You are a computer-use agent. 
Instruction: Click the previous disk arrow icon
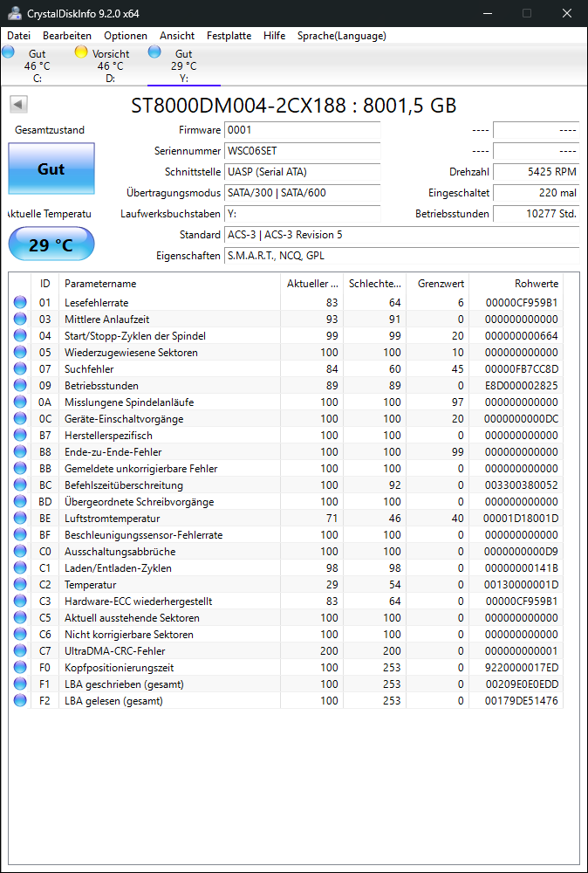19,104
